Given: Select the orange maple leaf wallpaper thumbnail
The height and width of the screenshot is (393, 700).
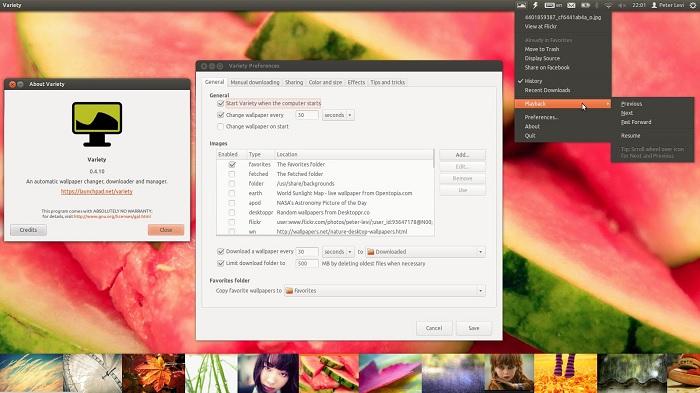Looking at the screenshot, I should pos(153,373).
